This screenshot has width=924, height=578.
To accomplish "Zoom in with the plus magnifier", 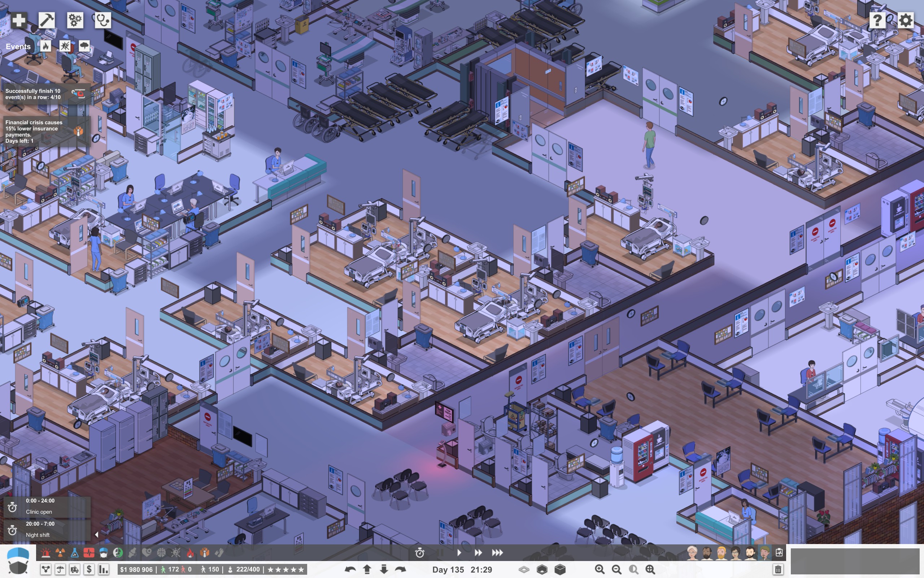I will coord(600,570).
